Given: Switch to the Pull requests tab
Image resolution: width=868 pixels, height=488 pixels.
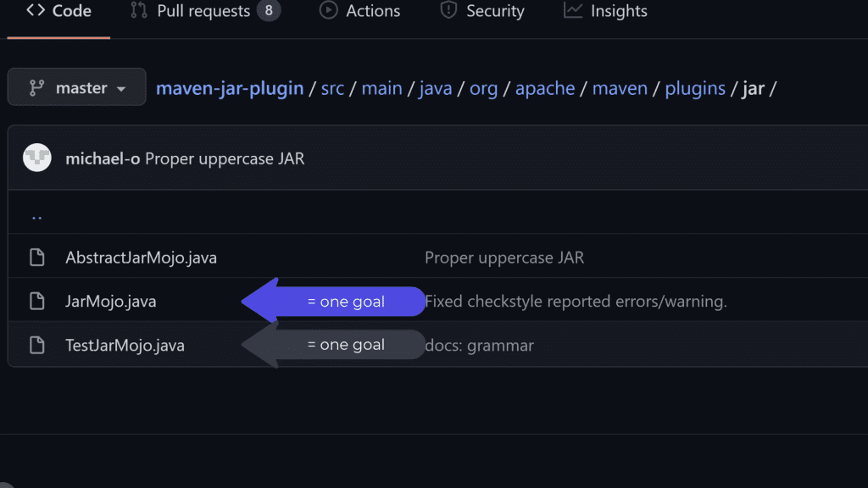Looking at the screenshot, I should (203, 12).
